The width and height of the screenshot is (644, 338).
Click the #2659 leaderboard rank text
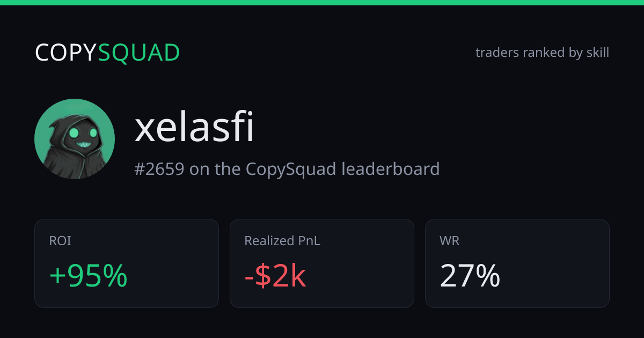click(159, 169)
